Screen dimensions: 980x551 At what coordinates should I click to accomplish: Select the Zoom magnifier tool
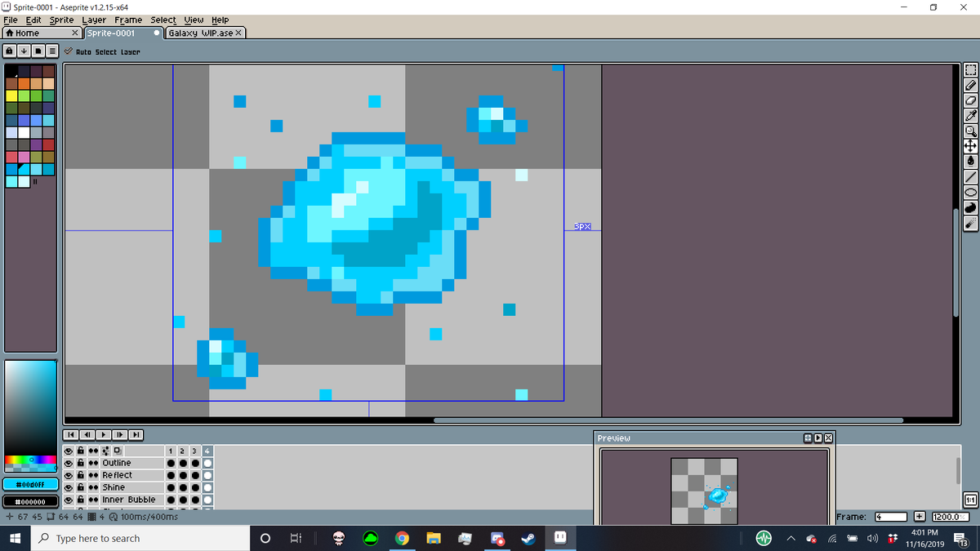coord(971,131)
